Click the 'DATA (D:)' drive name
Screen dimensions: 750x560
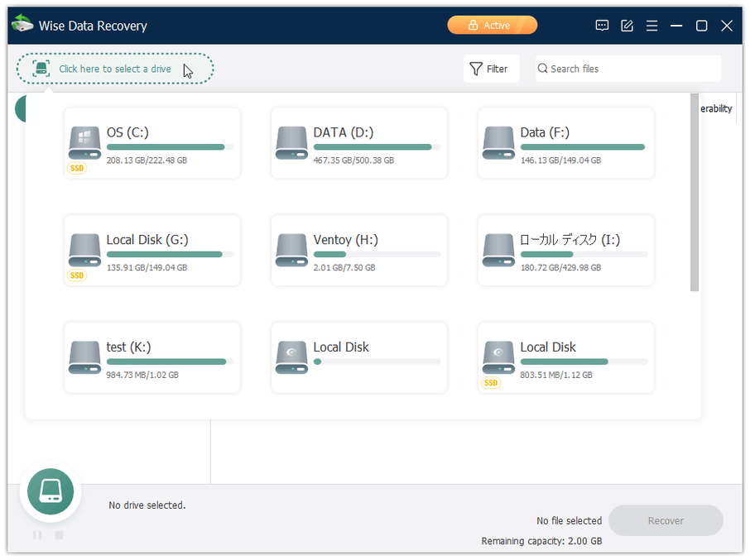344,132
